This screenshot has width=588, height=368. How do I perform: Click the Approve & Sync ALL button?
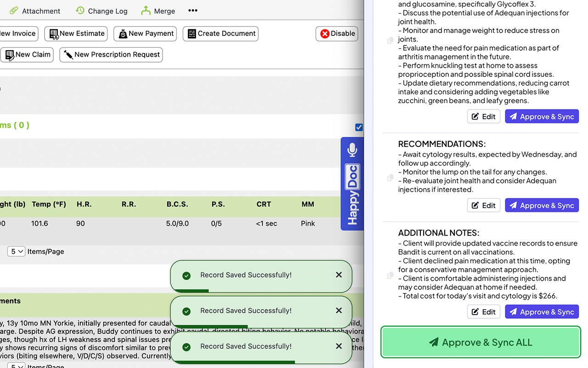[x=480, y=342]
